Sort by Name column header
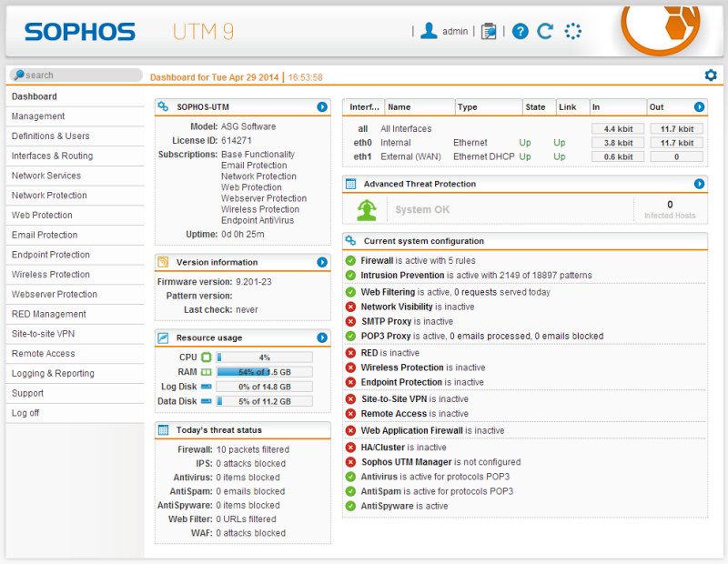This screenshot has width=728, height=564. [x=420, y=107]
